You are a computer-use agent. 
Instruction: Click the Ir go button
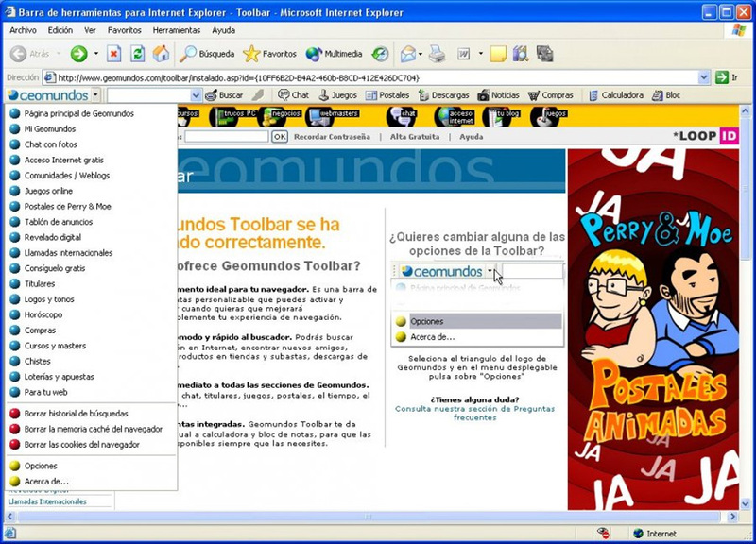pos(727,77)
